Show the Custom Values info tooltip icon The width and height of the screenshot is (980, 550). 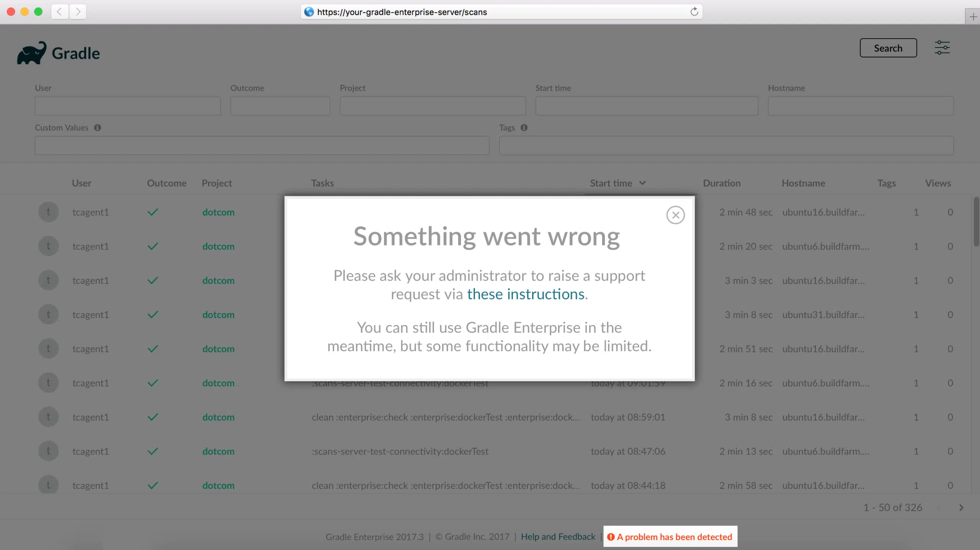click(98, 127)
